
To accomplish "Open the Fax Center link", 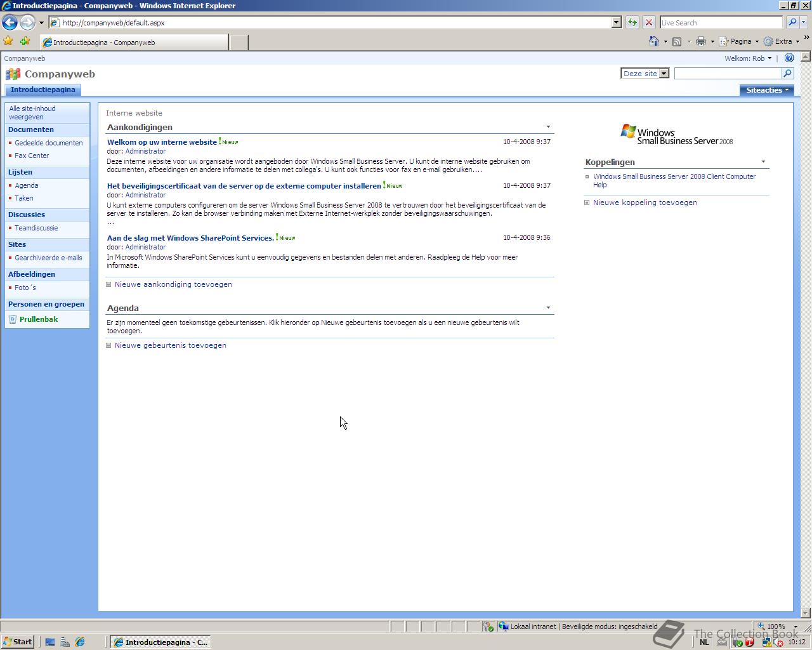I will (32, 156).
